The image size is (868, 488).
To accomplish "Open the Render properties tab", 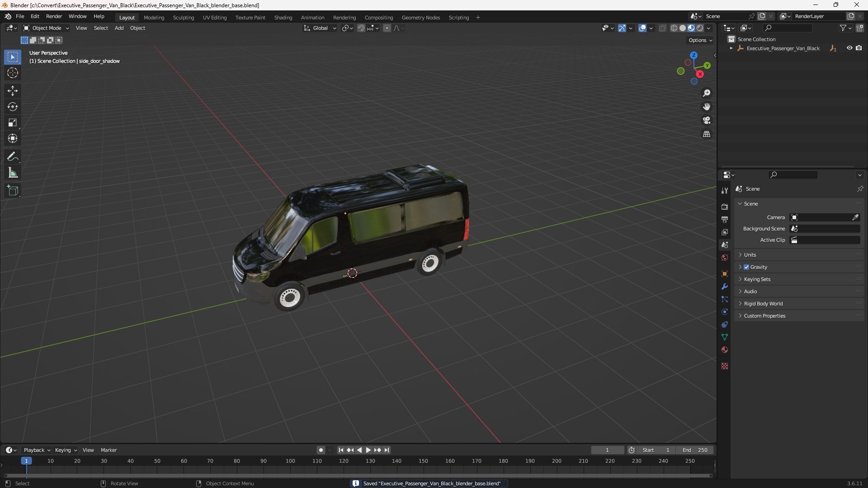I will [725, 206].
